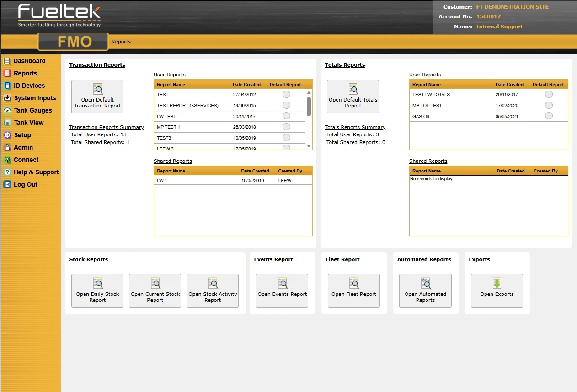Click the Created By header in transaction shared reports
577x392 pixels.
click(290, 171)
